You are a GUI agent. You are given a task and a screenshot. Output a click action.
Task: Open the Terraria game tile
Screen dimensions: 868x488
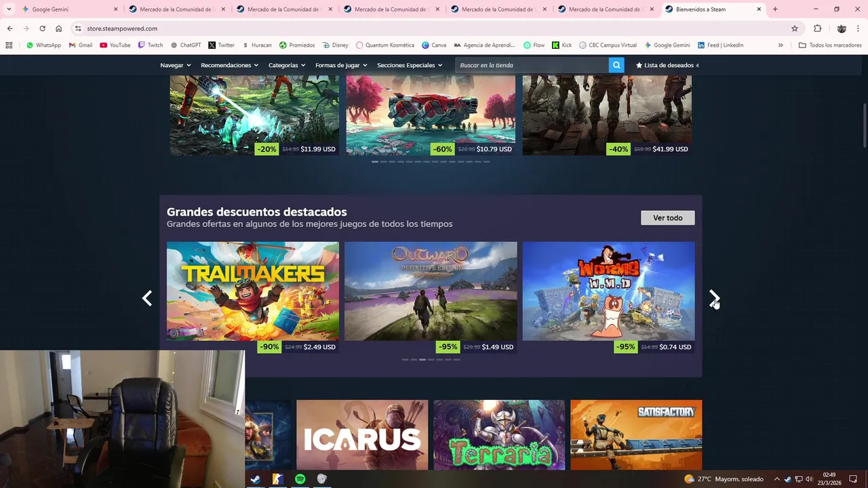click(499, 434)
